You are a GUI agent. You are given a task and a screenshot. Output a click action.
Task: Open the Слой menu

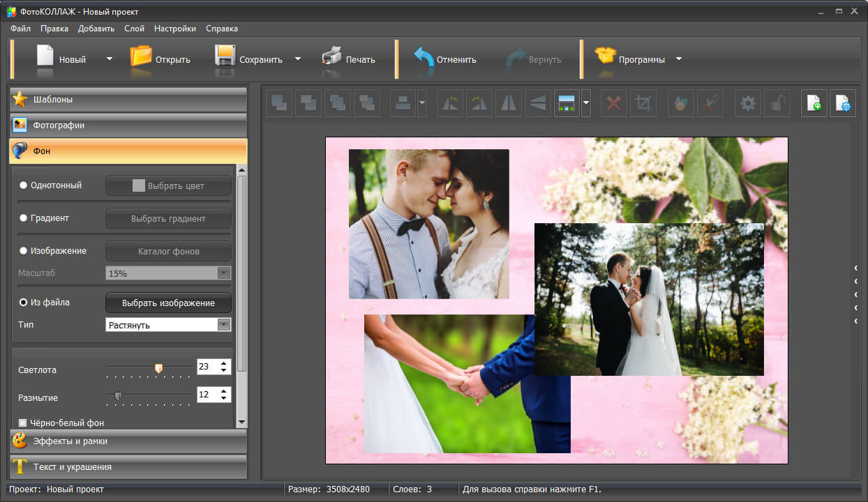click(134, 29)
